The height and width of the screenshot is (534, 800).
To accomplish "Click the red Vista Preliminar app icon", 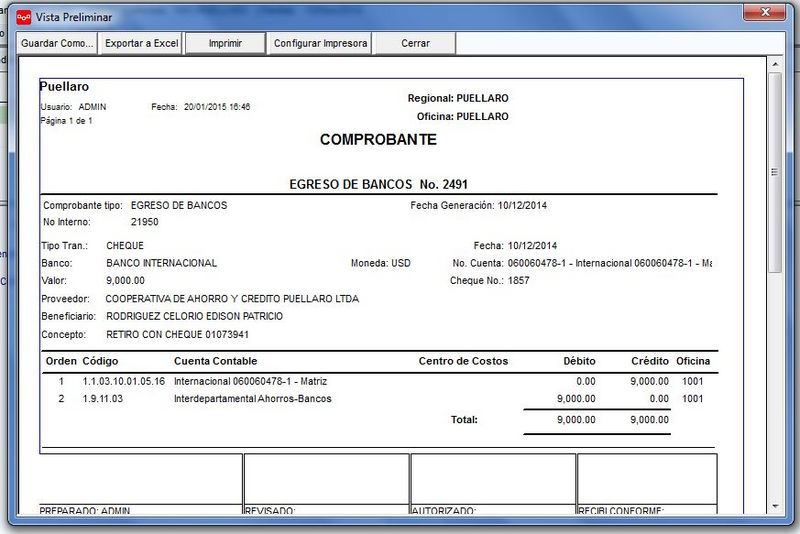I will coord(23,17).
